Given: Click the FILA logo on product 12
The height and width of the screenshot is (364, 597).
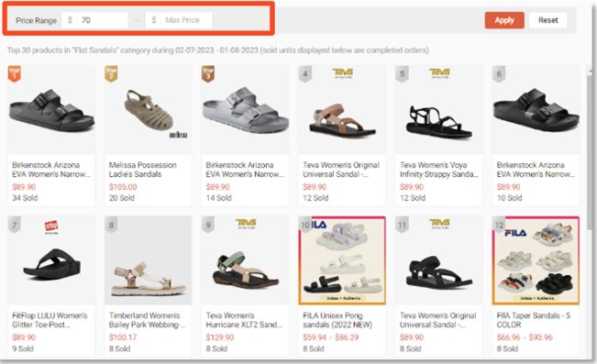Looking at the screenshot, I should 516,232.
